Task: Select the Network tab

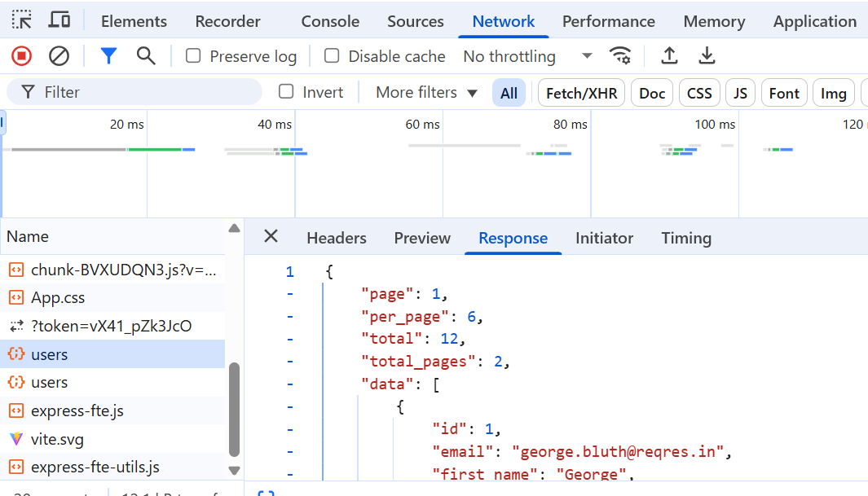Action: [503, 21]
